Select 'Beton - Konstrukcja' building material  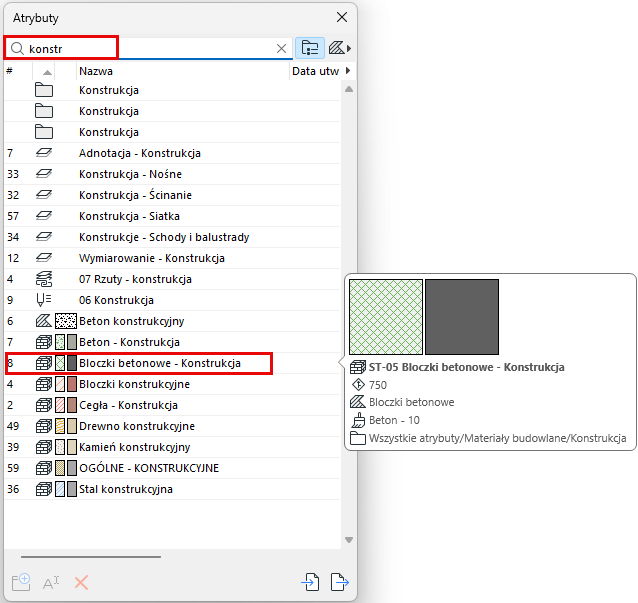(x=172, y=342)
